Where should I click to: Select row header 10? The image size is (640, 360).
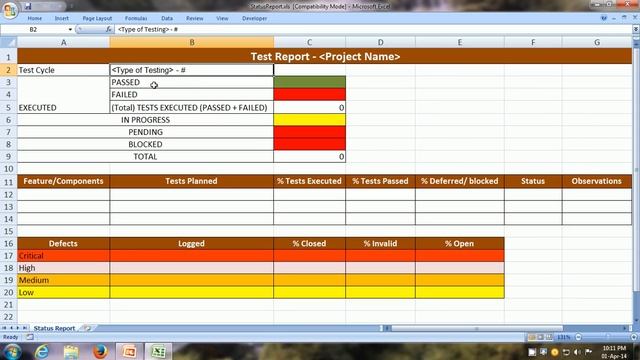pyautogui.click(x=9, y=169)
